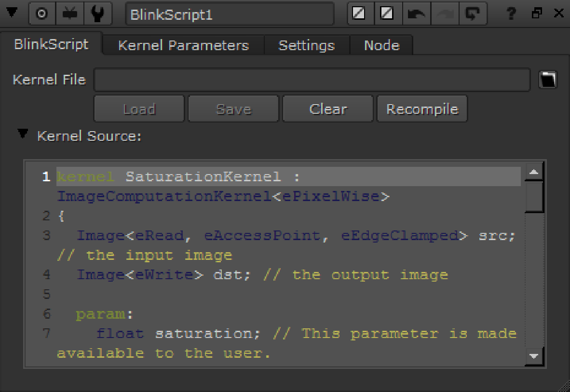The image size is (570, 392).
Task: Open the Settings tab
Action: 306,45
